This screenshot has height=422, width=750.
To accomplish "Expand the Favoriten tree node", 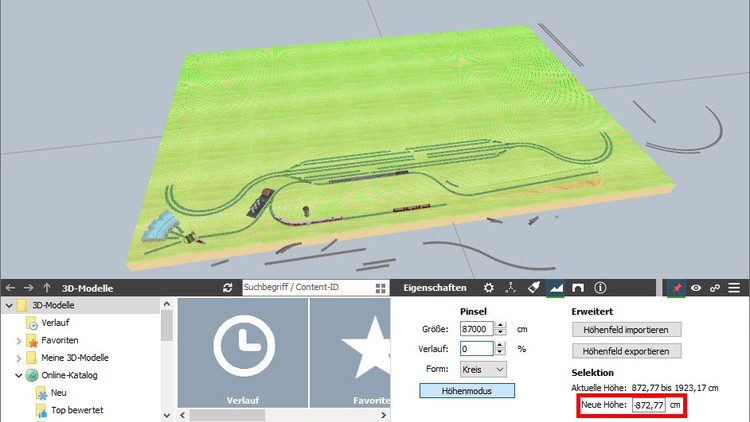I will [19, 341].
